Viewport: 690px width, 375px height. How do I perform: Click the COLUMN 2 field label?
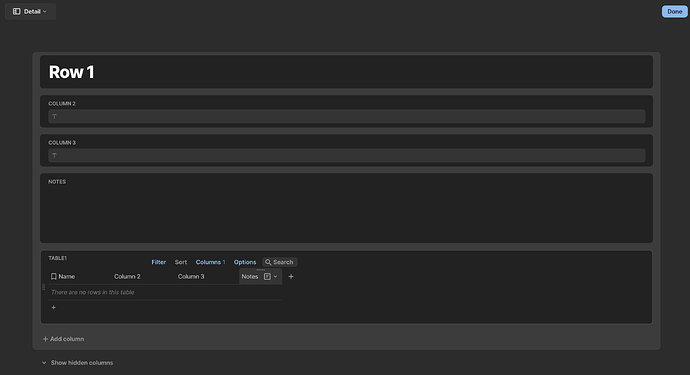62,103
